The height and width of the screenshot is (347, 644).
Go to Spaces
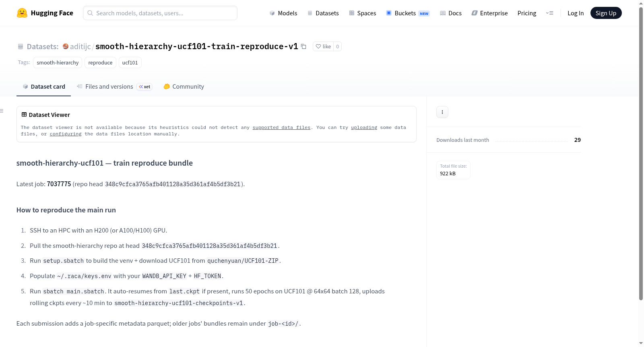pos(363,13)
